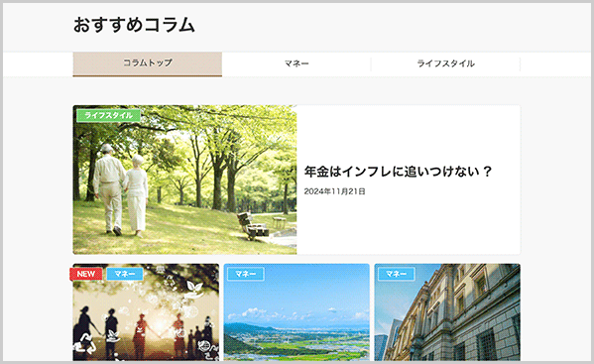Click the おすすめコラム page heading
Image resolution: width=594 pixels, height=364 pixels.
(134, 25)
